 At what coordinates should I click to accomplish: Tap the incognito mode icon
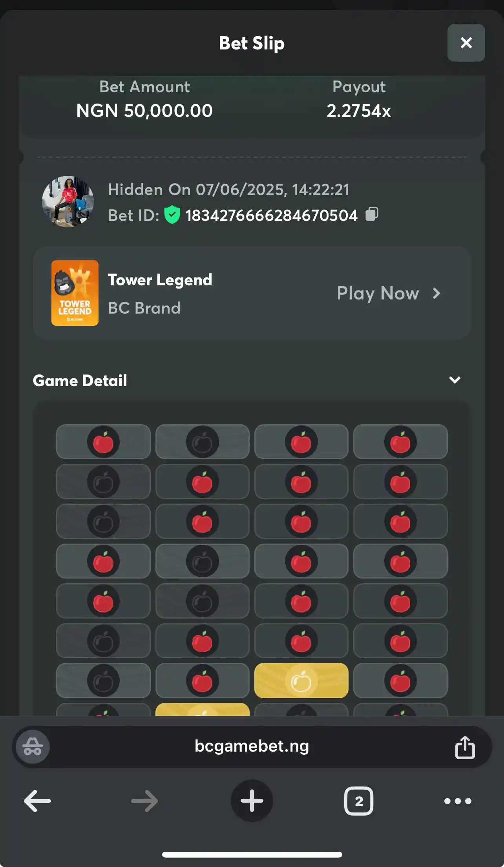point(33,747)
